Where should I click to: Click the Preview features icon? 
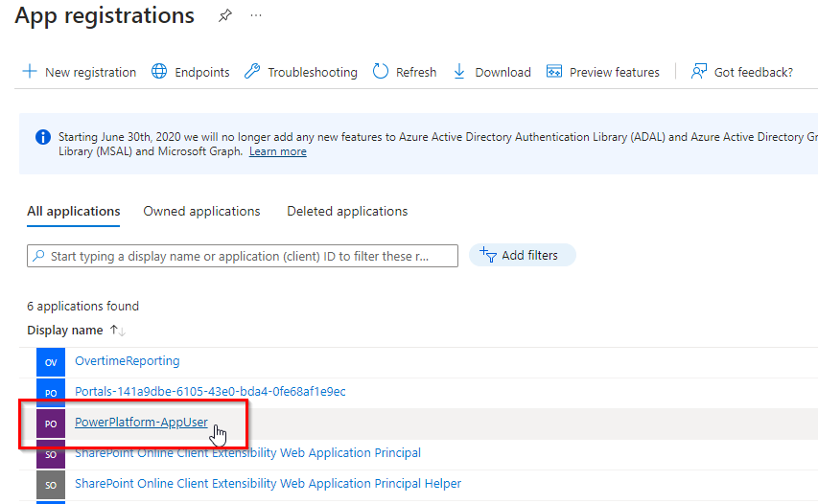pos(554,72)
